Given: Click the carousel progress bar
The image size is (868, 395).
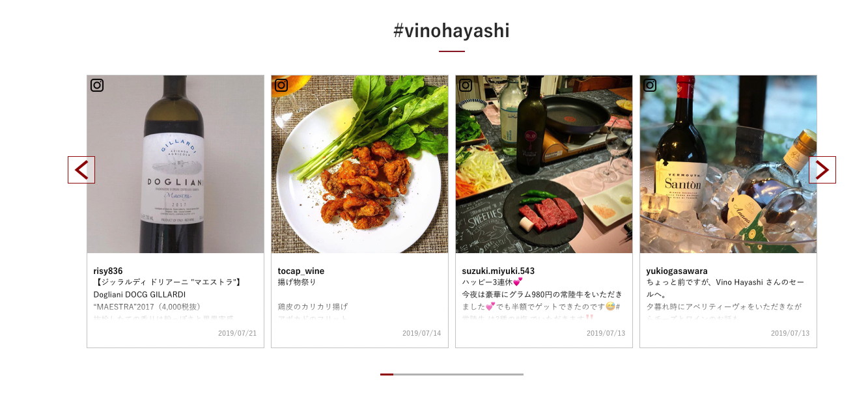Looking at the screenshot, I should tap(452, 374).
